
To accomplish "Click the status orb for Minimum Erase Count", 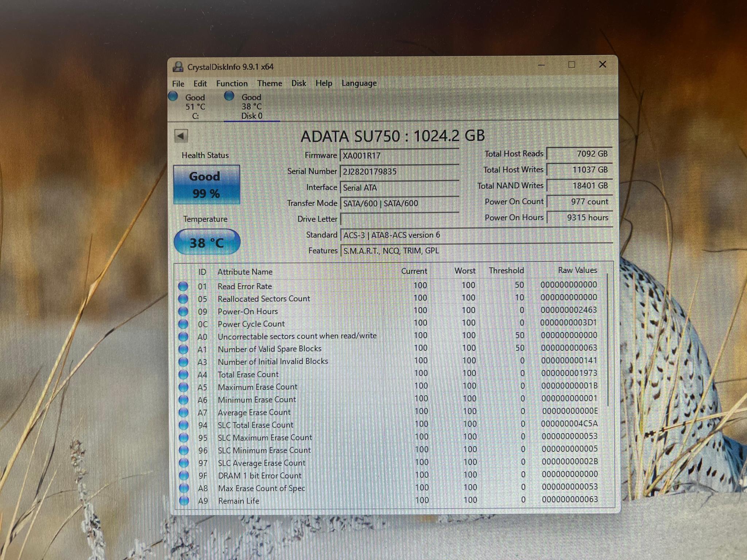I will [x=183, y=400].
